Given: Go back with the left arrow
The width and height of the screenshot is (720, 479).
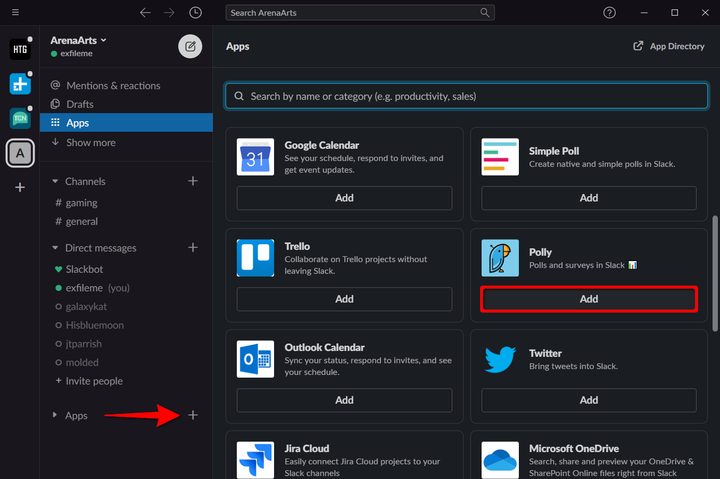Looking at the screenshot, I should (x=145, y=13).
